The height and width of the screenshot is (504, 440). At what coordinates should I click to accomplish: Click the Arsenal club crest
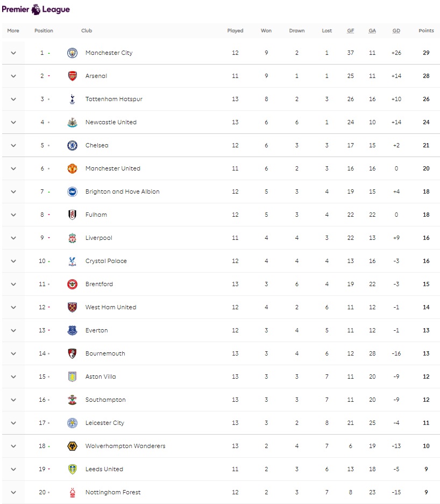click(x=72, y=76)
